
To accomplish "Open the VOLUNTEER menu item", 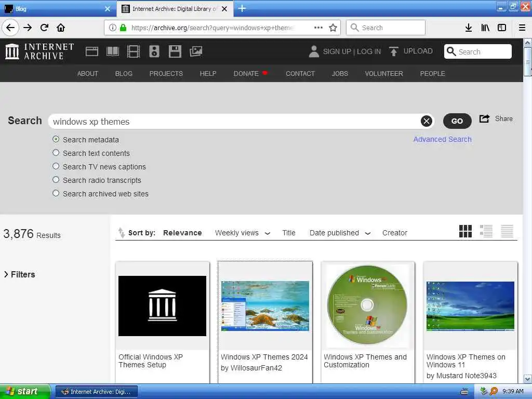I will tap(384, 74).
